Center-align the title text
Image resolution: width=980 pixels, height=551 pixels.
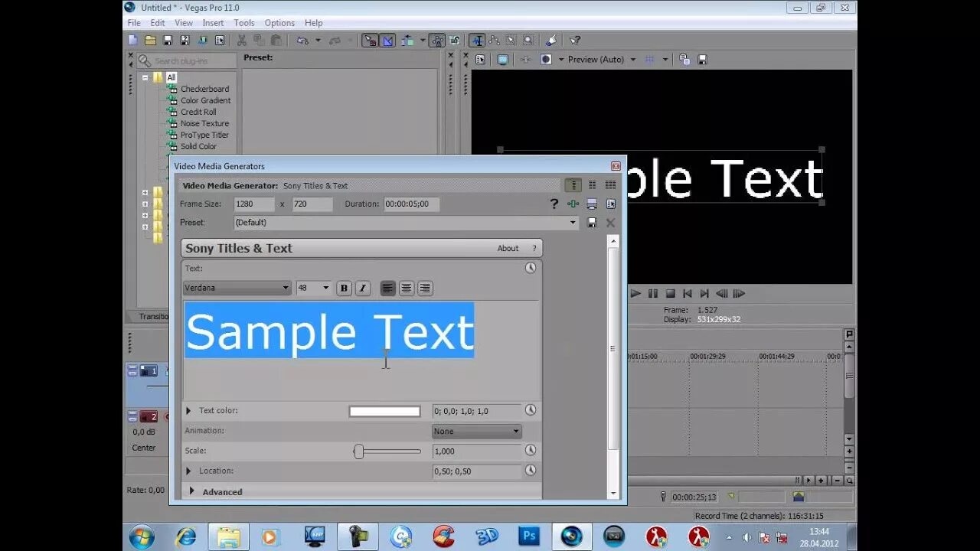point(407,288)
